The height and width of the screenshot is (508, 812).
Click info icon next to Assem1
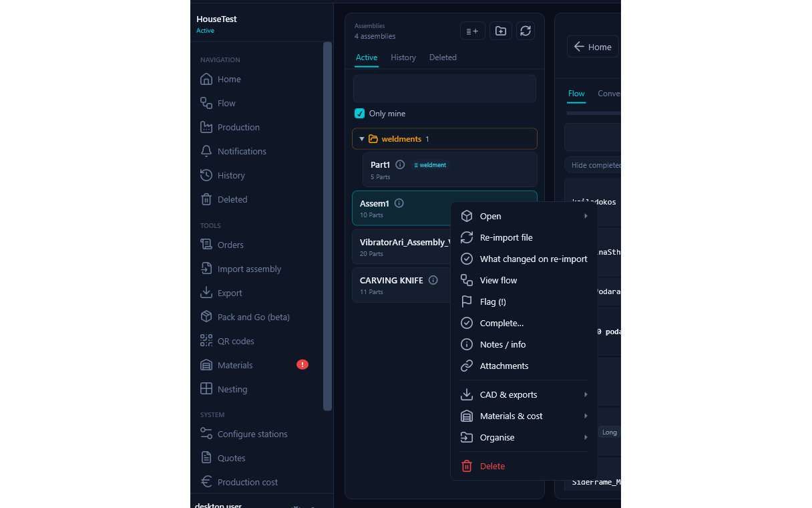(x=399, y=203)
